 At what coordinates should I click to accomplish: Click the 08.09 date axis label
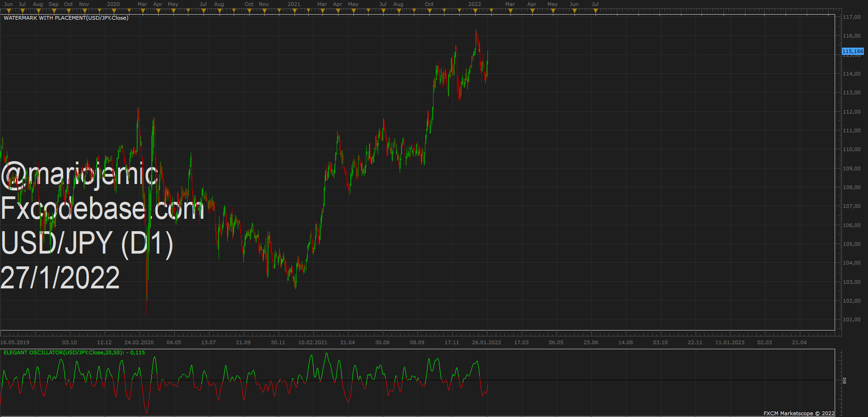[x=417, y=342]
